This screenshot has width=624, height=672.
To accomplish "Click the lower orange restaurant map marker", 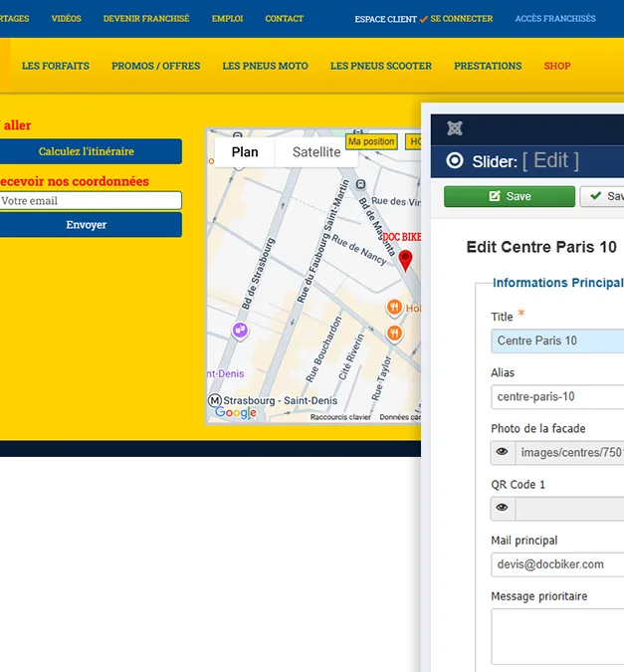I will (394, 334).
